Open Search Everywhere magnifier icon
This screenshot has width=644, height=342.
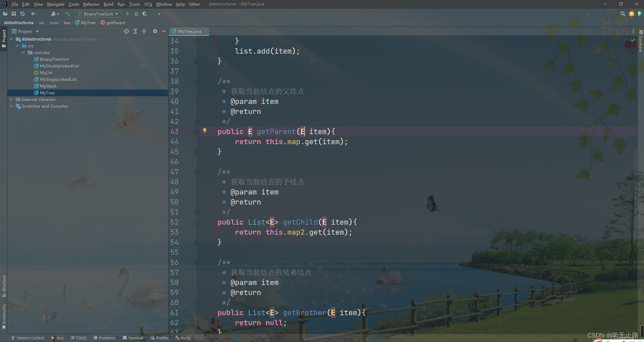(x=623, y=14)
